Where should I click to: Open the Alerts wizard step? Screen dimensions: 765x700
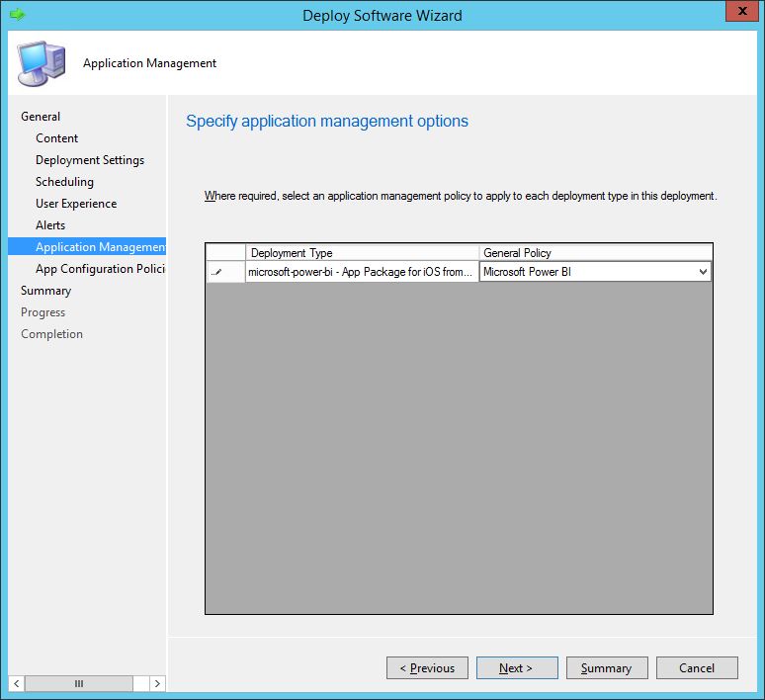click(50, 225)
